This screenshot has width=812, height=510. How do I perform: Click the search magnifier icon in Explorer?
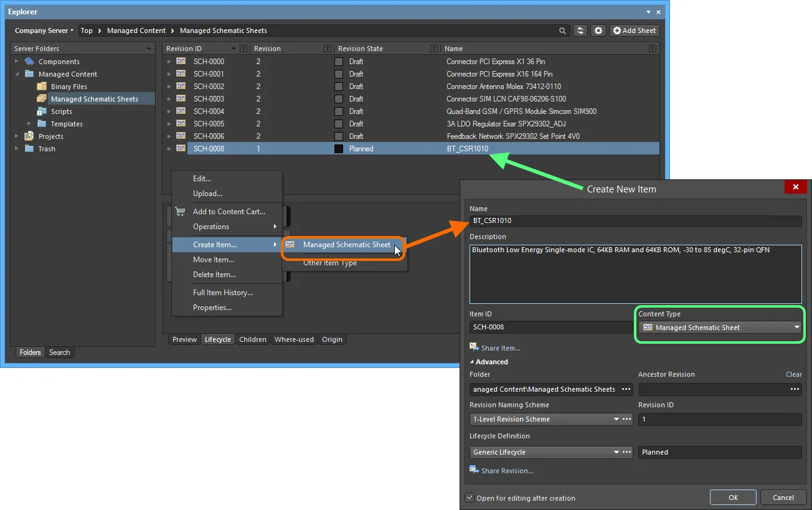562,31
